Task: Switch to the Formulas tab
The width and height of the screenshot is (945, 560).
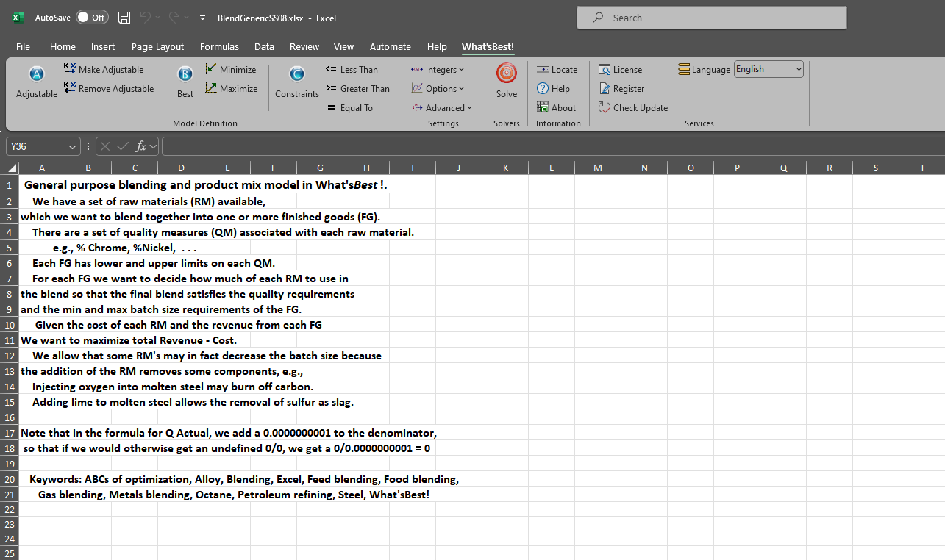Action: 219,46
